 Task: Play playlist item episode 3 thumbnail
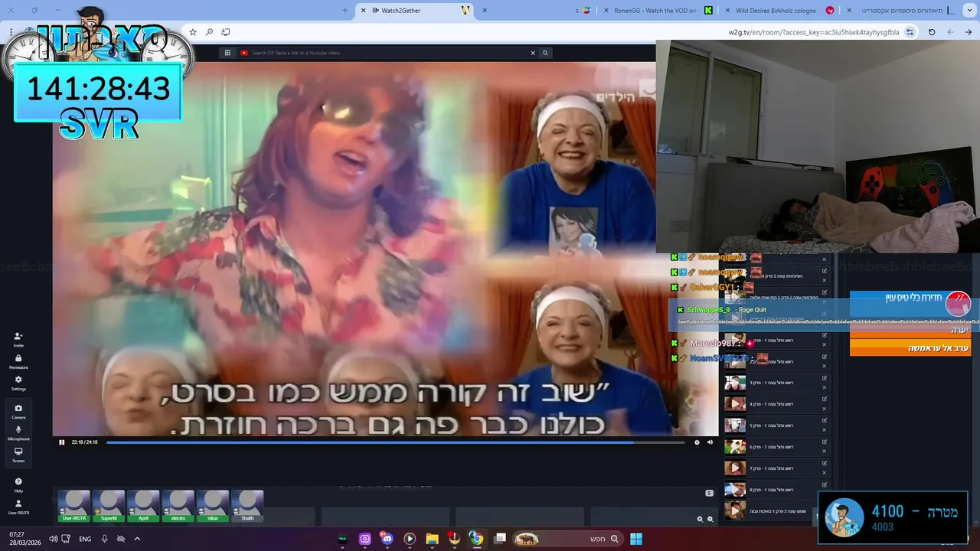(x=735, y=383)
